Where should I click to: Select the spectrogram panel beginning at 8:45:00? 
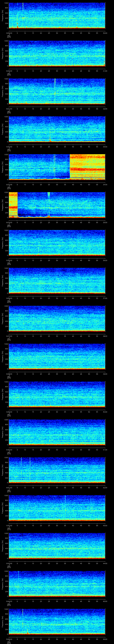(57, 621)
